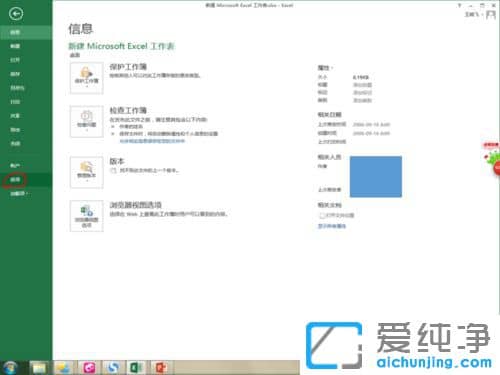The height and width of the screenshot is (375, 500).
Task: Open the pink app icon on taskbar
Action: (89, 368)
